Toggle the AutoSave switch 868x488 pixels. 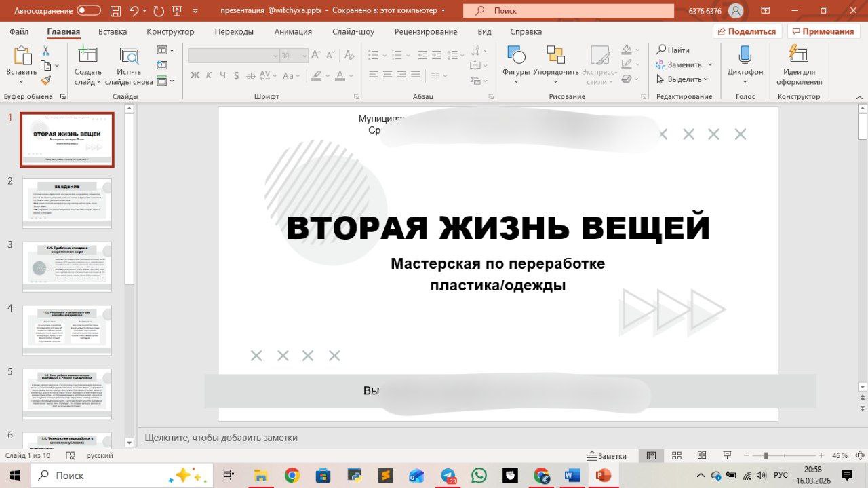click(x=89, y=10)
